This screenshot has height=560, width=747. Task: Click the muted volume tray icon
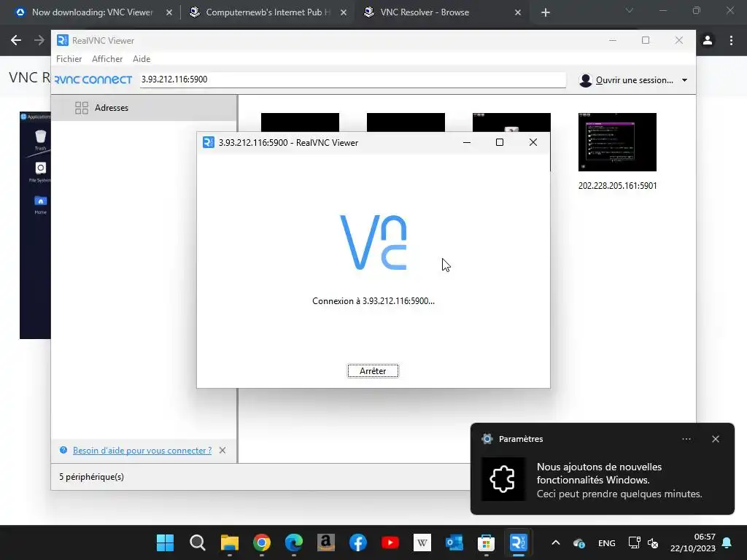653,542
